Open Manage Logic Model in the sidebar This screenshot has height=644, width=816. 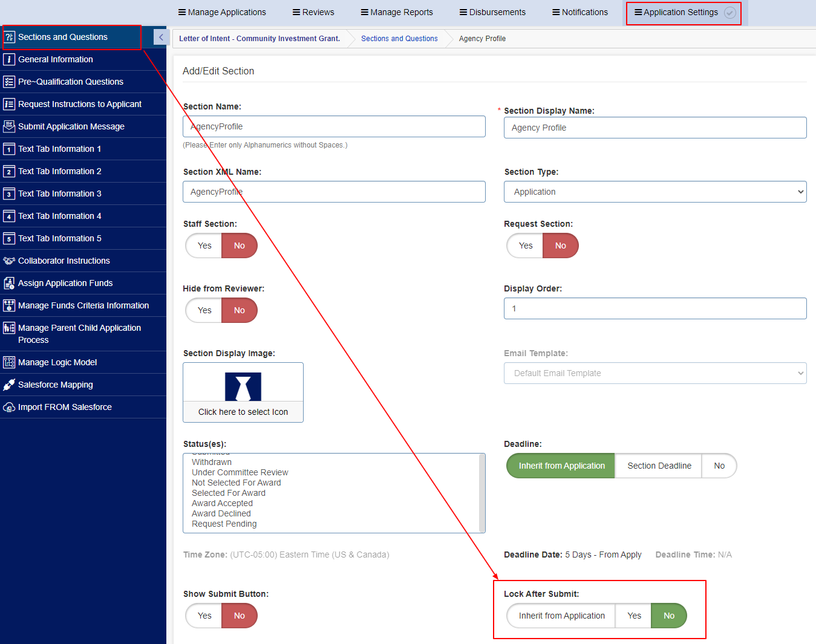[x=83, y=362]
